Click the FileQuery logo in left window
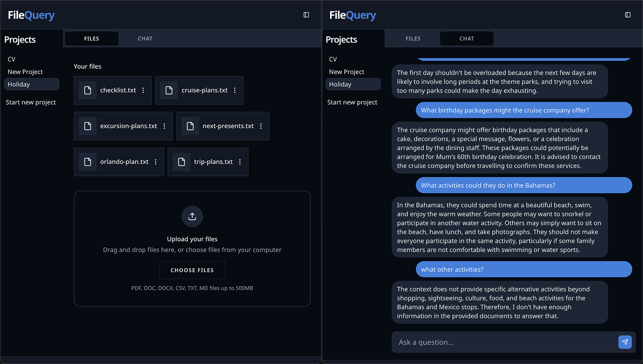The height and width of the screenshot is (364, 643). point(31,15)
